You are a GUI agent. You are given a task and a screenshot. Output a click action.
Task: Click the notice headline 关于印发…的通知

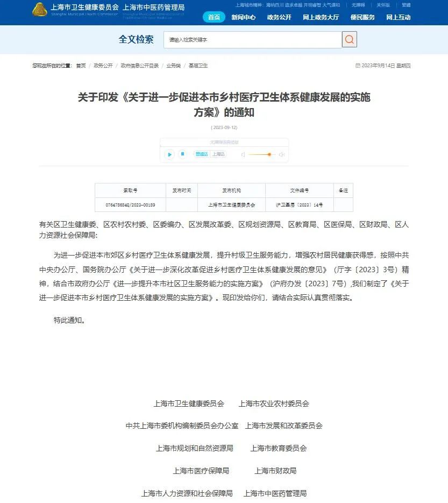[x=224, y=104]
